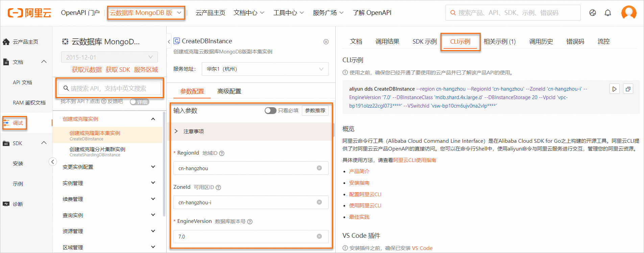Viewport: 644px width, 253px height.
Task: Collapse the 创建或克隆实例 group
Action: pyautogui.click(x=153, y=119)
